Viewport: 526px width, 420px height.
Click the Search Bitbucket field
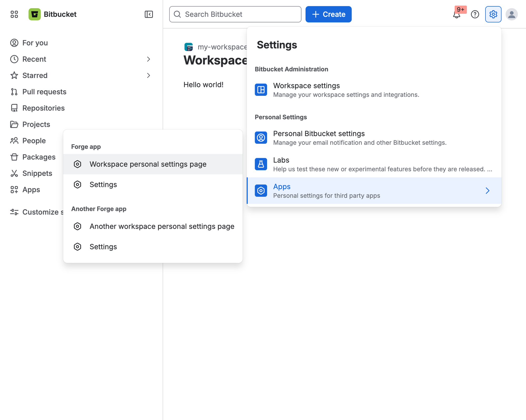(235, 14)
